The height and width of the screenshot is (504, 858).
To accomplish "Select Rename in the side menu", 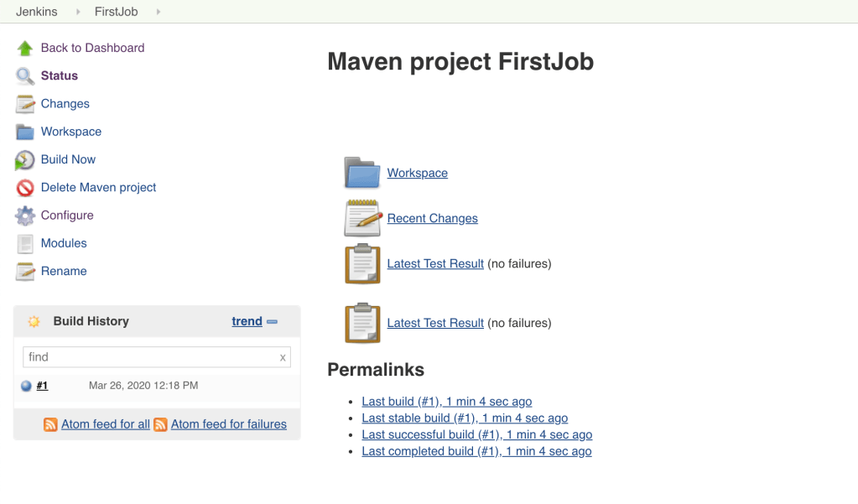I will tap(64, 271).
